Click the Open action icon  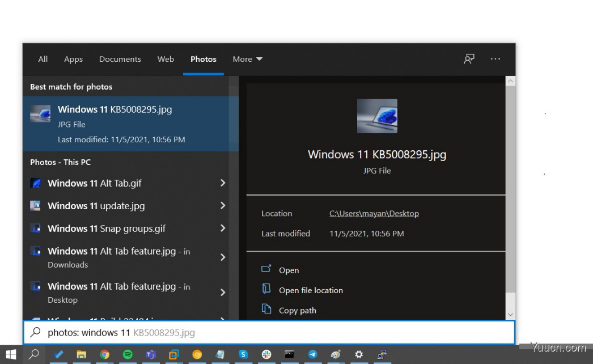coord(266,269)
